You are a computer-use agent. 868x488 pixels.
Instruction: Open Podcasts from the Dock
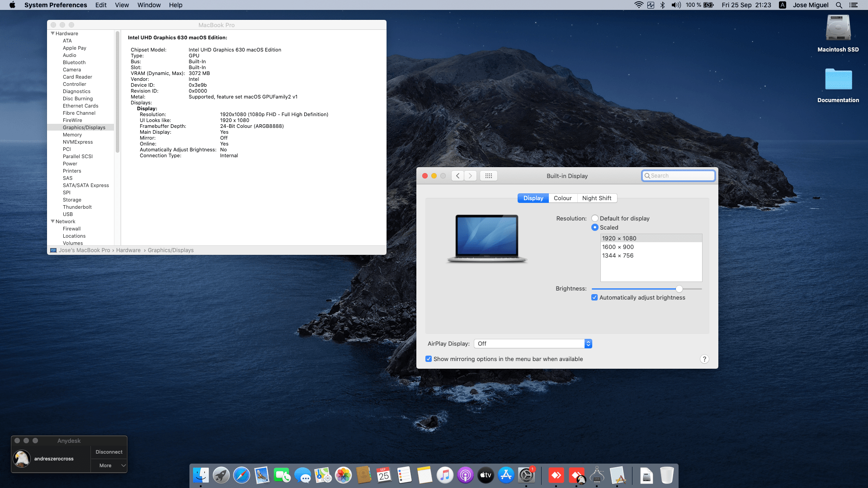(465, 475)
